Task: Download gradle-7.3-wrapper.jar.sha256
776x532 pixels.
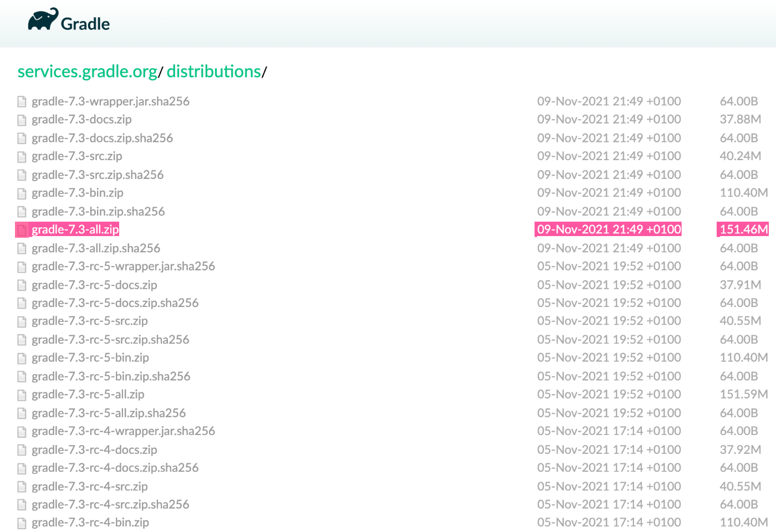Action: pos(110,101)
